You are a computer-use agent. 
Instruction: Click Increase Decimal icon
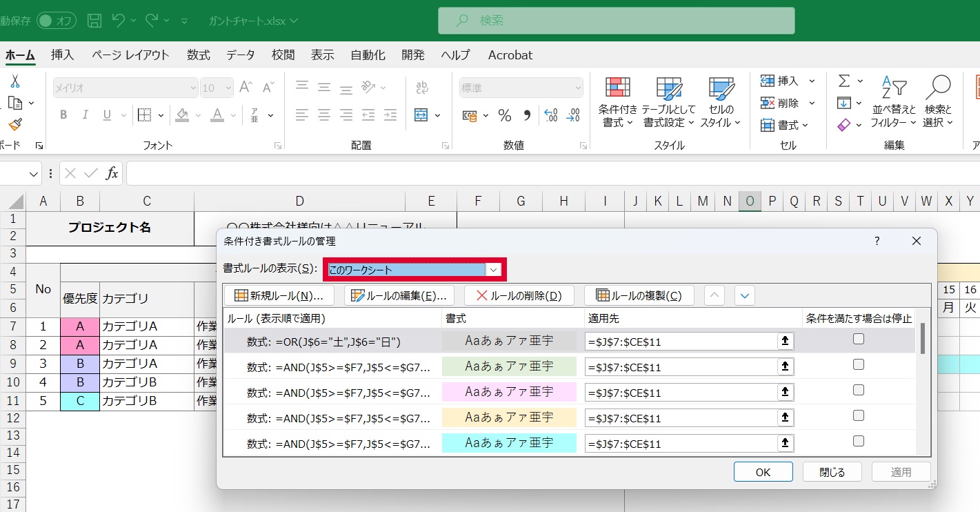click(x=551, y=115)
